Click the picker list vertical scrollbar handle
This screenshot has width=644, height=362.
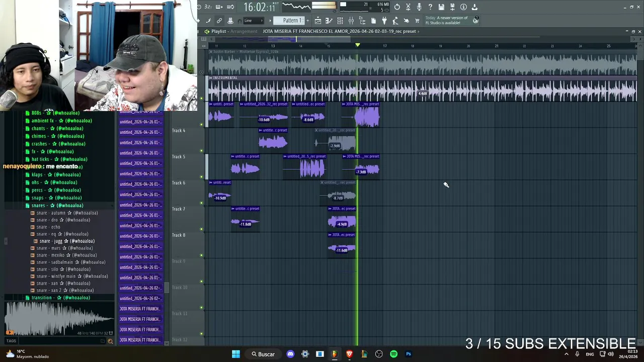(x=167, y=288)
